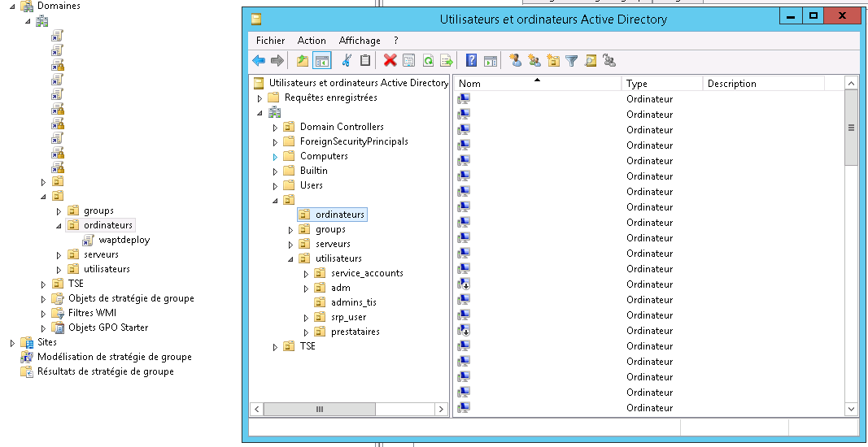Open the Affichage menu
The height and width of the screenshot is (447, 868).
coord(360,41)
